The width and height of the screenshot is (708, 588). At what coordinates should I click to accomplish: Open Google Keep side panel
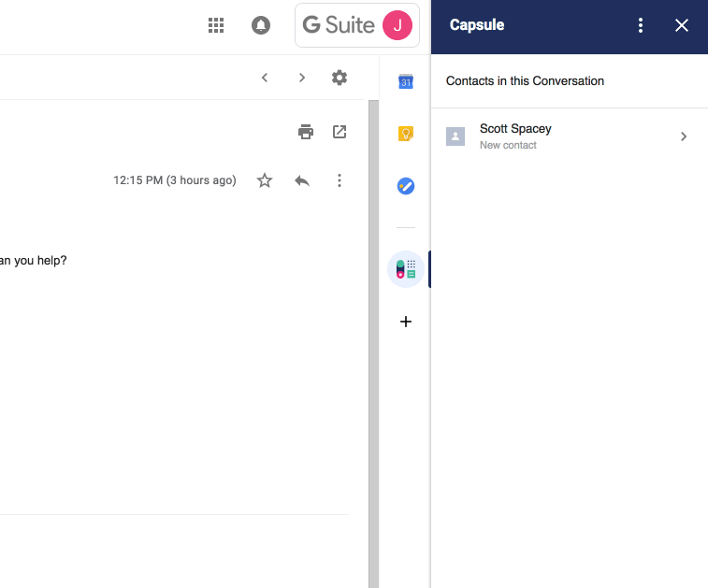[406, 134]
